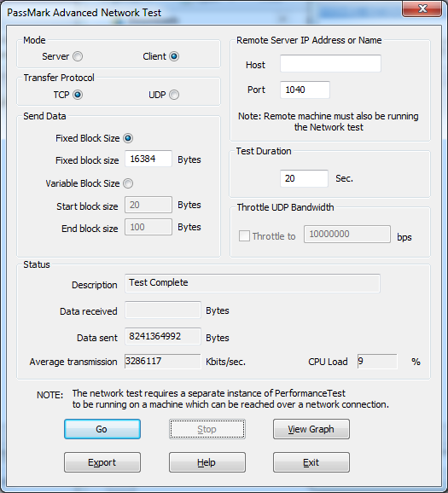Image resolution: width=448 pixels, height=493 pixels.
Task: Start the test with Go button
Action: click(x=102, y=429)
